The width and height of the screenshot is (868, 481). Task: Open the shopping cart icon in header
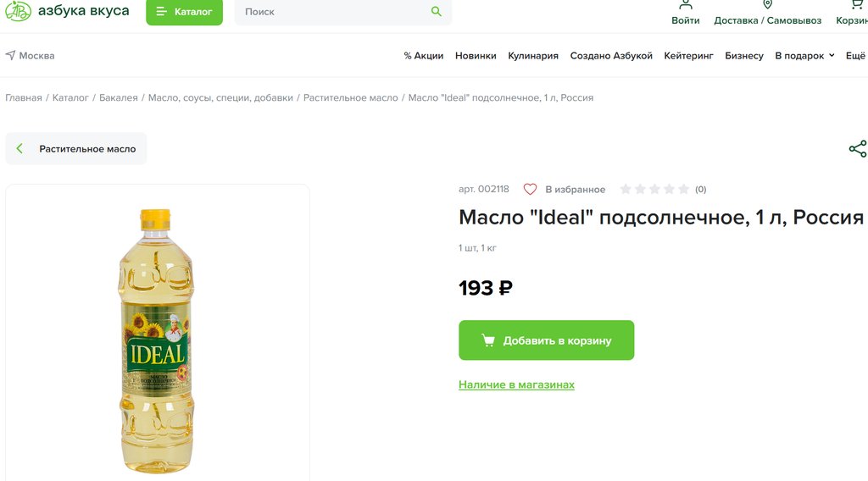tap(856, 5)
